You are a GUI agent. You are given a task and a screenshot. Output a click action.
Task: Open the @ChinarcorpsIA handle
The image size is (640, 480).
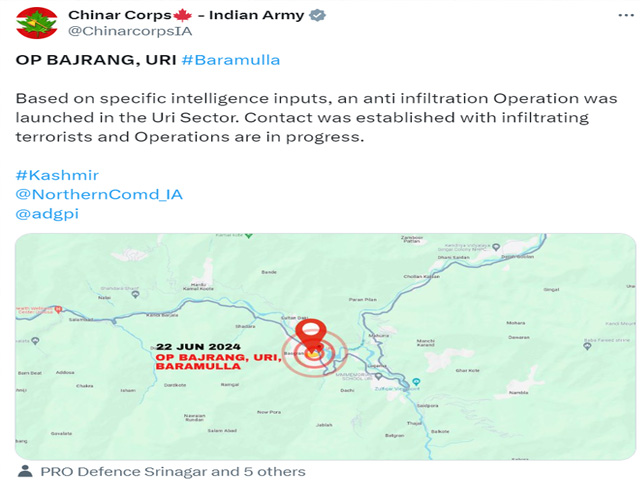[130, 31]
